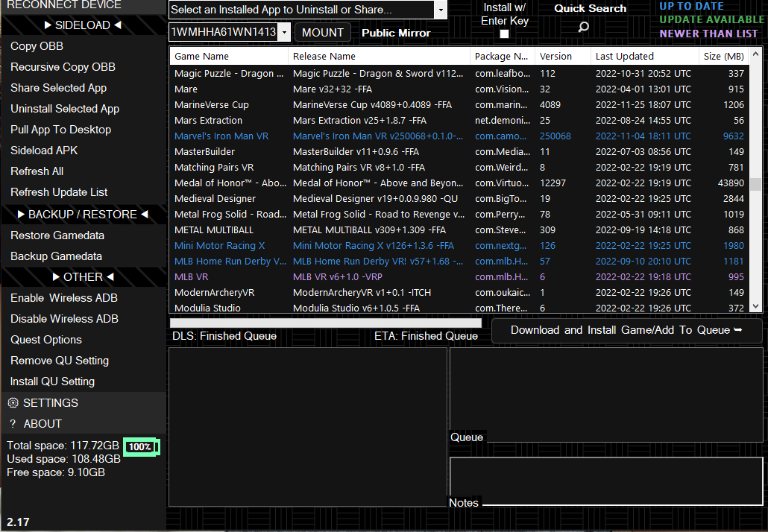Click the Queue list box

coord(606,395)
